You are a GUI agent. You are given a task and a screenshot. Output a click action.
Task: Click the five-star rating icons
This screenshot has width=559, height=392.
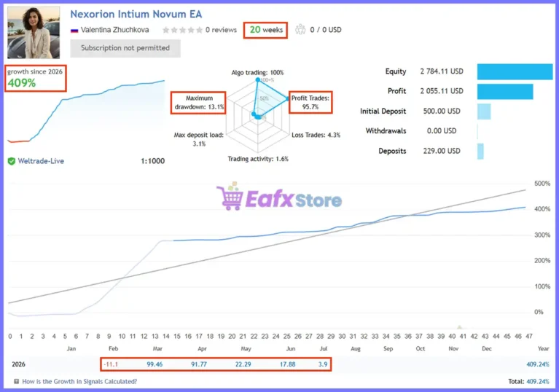pyautogui.click(x=182, y=30)
